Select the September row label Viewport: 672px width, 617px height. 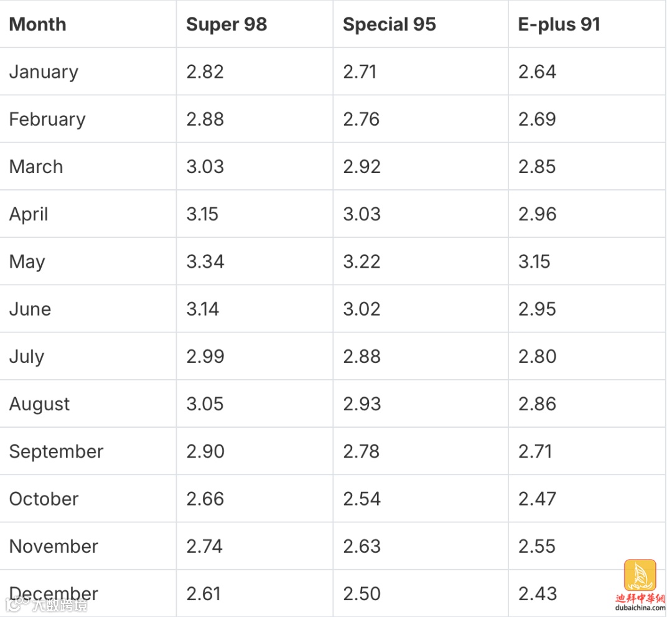pyautogui.click(x=56, y=451)
